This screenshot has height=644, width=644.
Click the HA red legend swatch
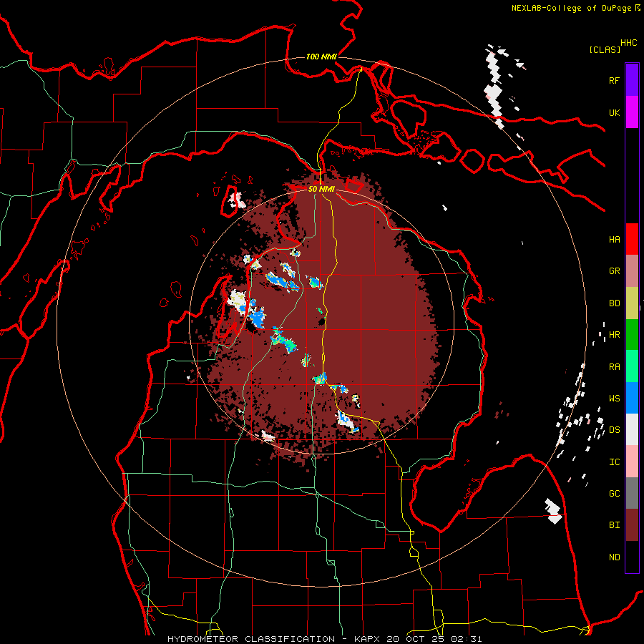point(632,239)
